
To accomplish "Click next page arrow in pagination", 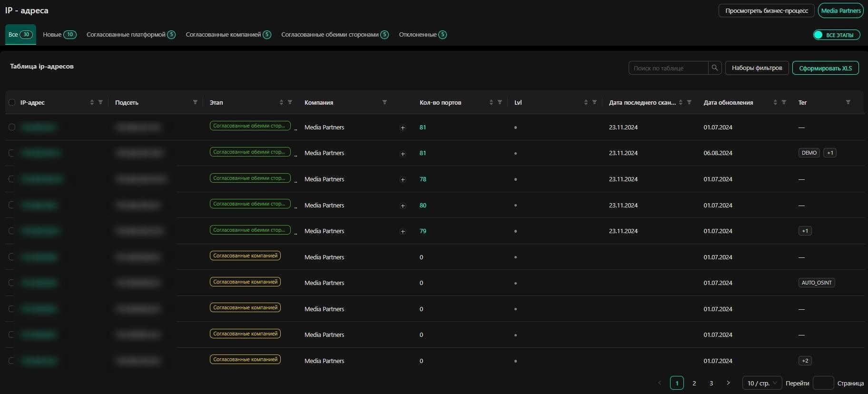I will pyautogui.click(x=728, y=383).
